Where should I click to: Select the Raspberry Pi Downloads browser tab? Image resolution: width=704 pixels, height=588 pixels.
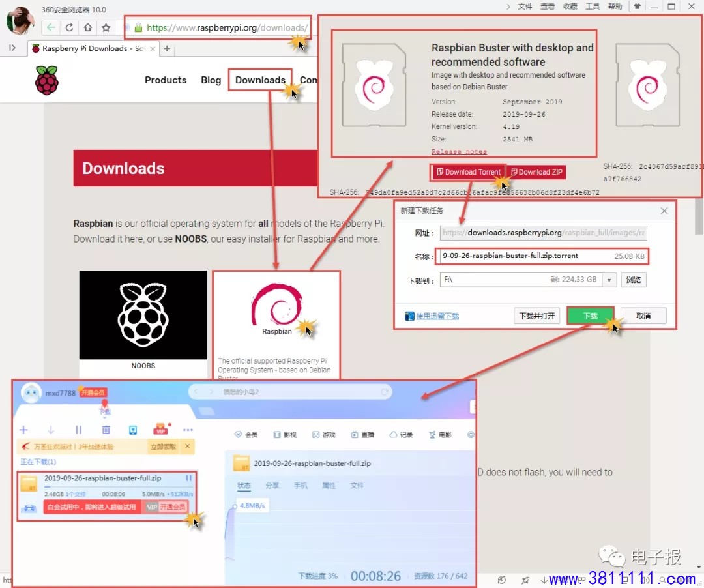pyautogui.click(x=93, y=48)
